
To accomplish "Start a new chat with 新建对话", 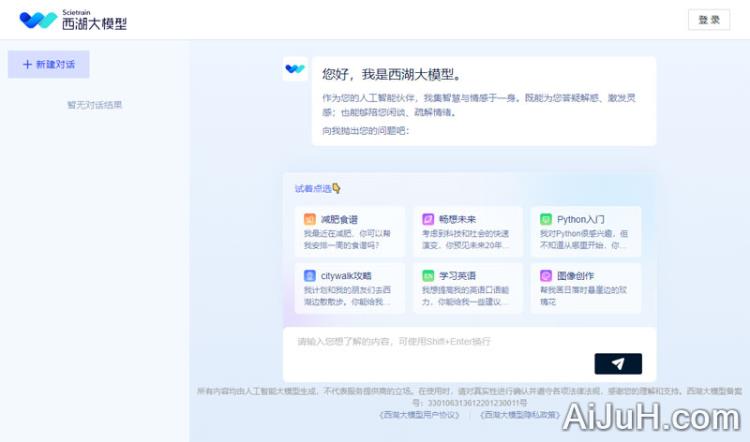I will (48, 64).
